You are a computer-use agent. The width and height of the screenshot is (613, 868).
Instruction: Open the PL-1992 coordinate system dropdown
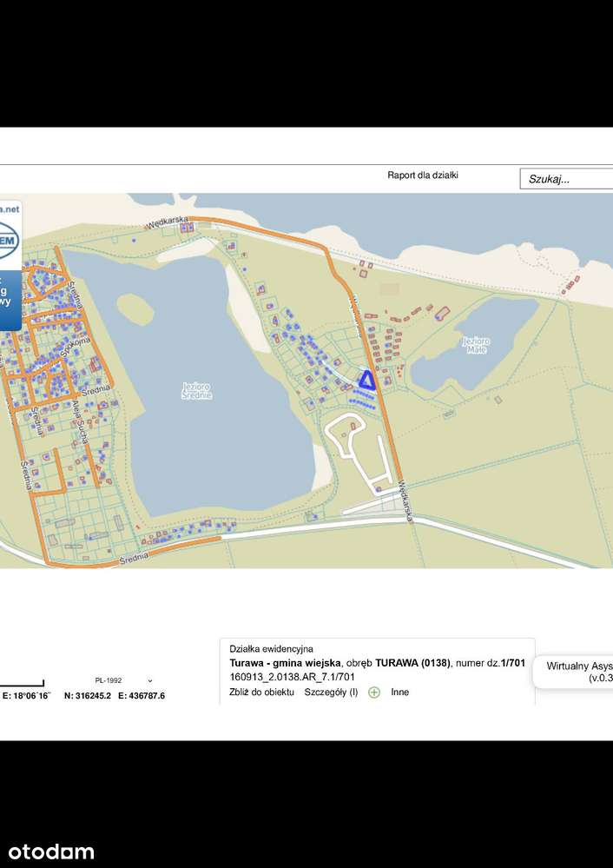click(123, 680)
